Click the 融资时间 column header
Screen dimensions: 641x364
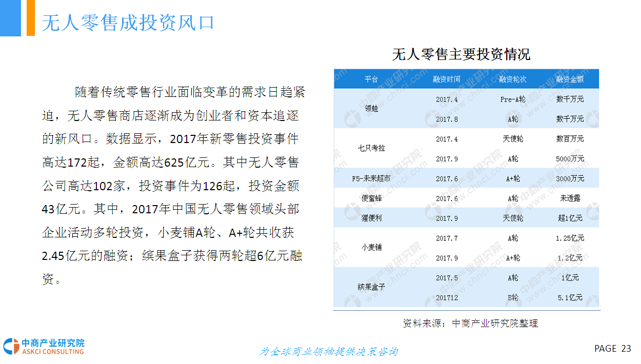point(446,79)
